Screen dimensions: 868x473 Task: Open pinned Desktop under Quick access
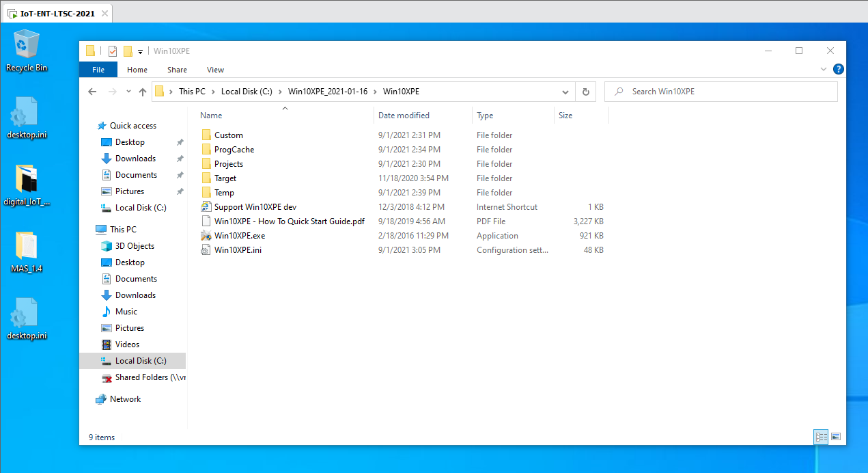[x=130, y=142]
